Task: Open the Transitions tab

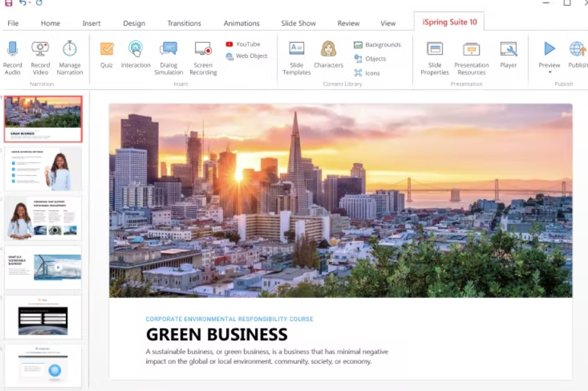Action: (184, 23)
